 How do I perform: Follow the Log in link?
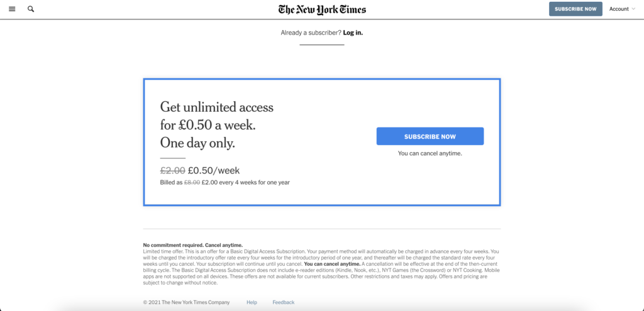pyautogui.click(x=353, y=33)
